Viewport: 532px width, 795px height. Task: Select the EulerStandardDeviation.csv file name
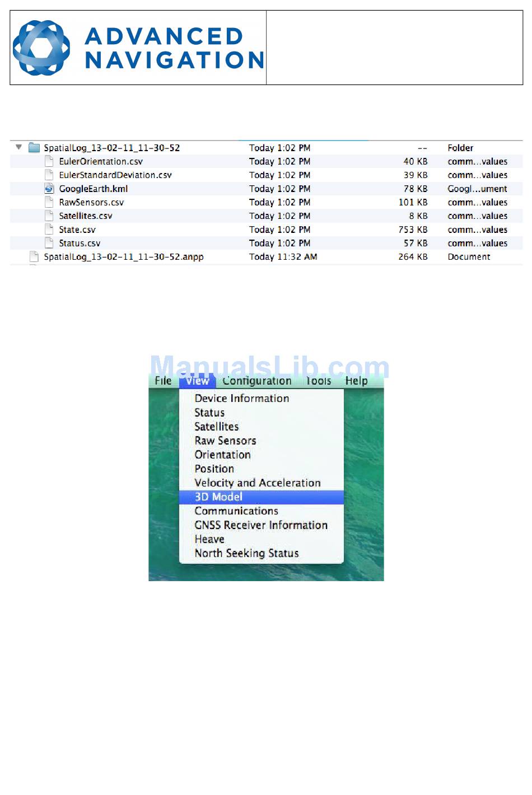click(115, 175)
